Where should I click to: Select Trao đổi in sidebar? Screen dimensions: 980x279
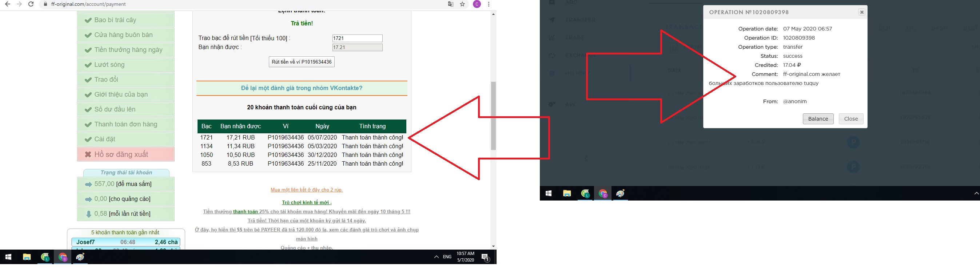(126, 80)
